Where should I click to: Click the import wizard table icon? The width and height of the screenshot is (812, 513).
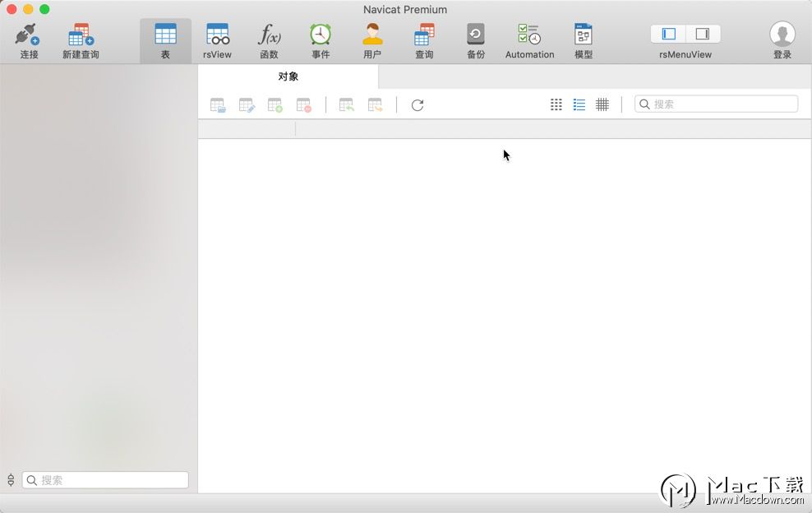347,105
